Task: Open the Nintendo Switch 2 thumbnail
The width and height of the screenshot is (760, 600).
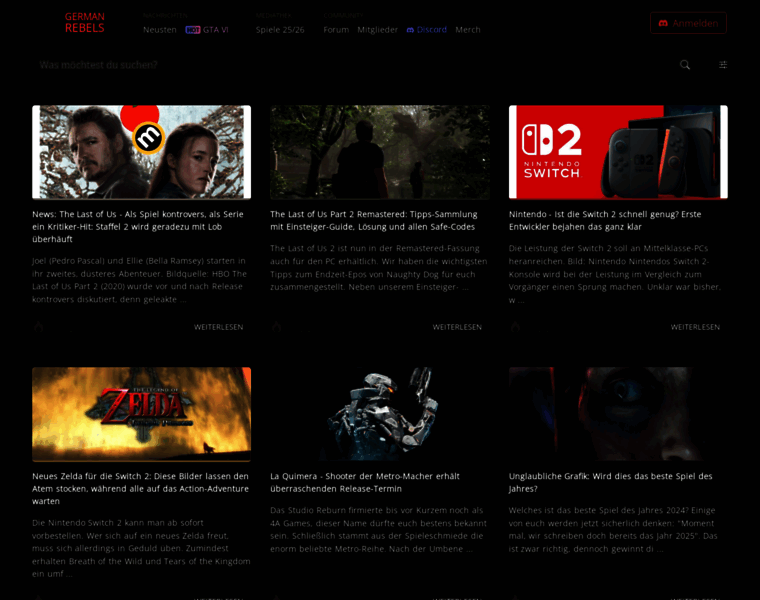Action: [618, 152]
